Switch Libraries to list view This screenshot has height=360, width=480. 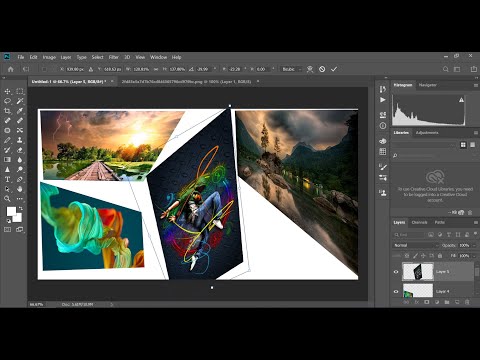click(x=472, y=145)
